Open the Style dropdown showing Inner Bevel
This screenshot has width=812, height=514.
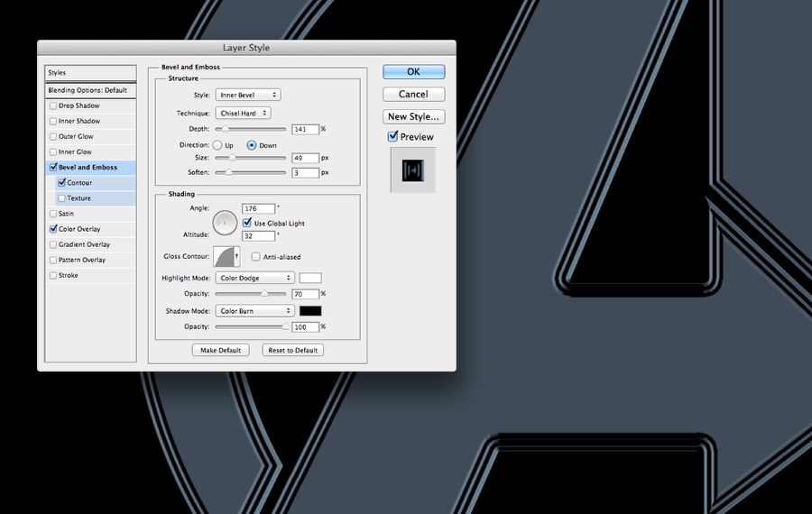pos(248,95)
